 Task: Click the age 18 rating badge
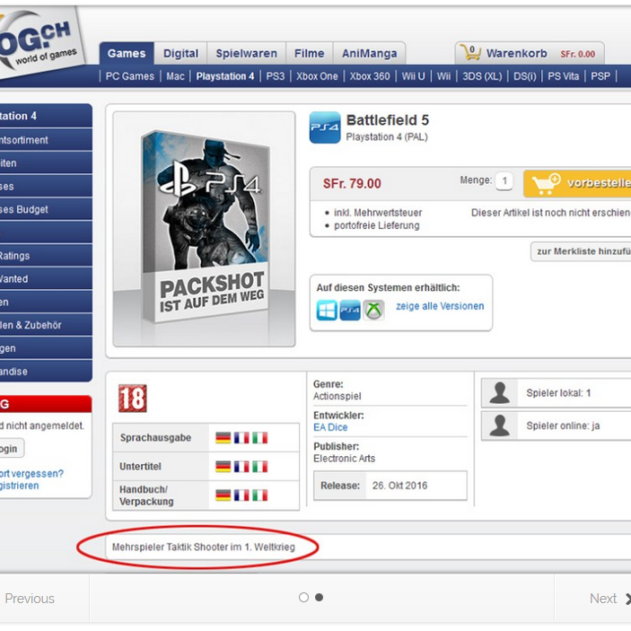click(x=133, y=398)
